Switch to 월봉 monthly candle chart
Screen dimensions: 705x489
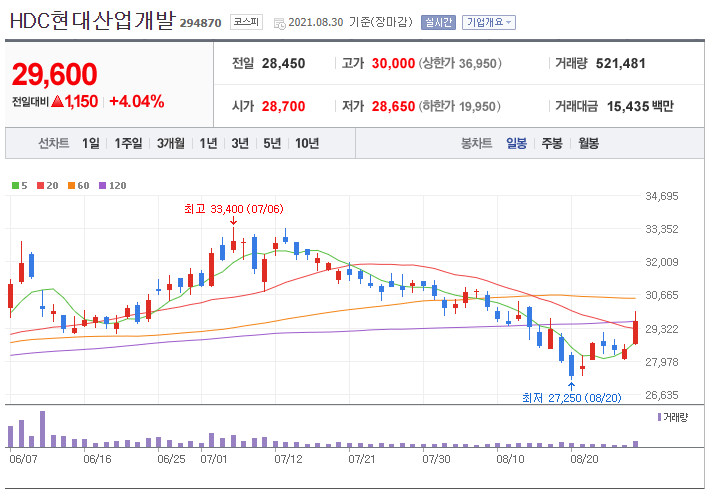coord(589,144)
